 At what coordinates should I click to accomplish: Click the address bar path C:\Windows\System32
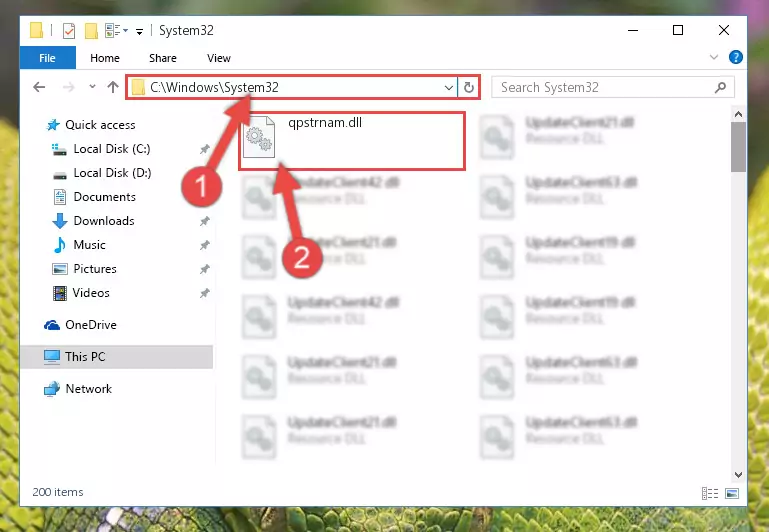(x=214, y=87)
